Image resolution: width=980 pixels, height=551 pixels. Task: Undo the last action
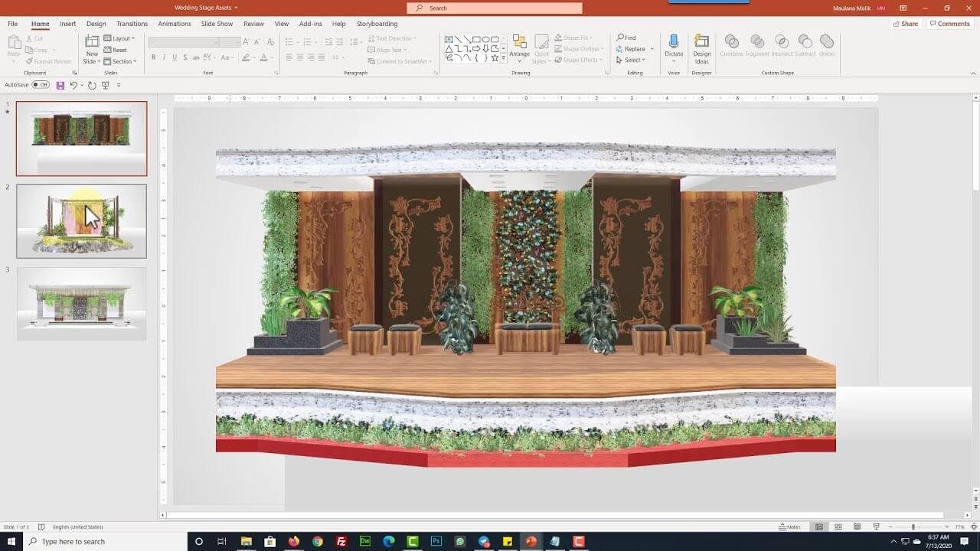pos(73,85)
